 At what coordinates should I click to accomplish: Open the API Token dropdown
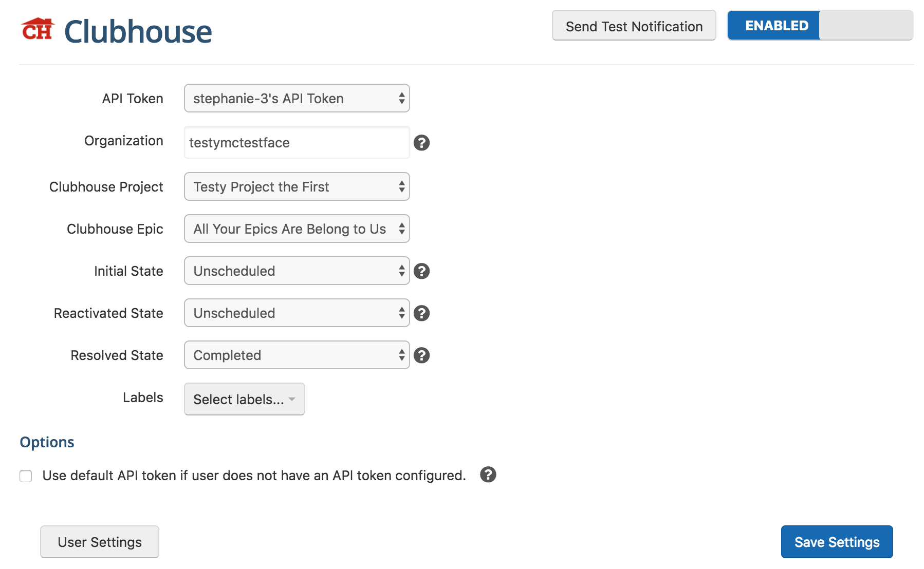297,98
